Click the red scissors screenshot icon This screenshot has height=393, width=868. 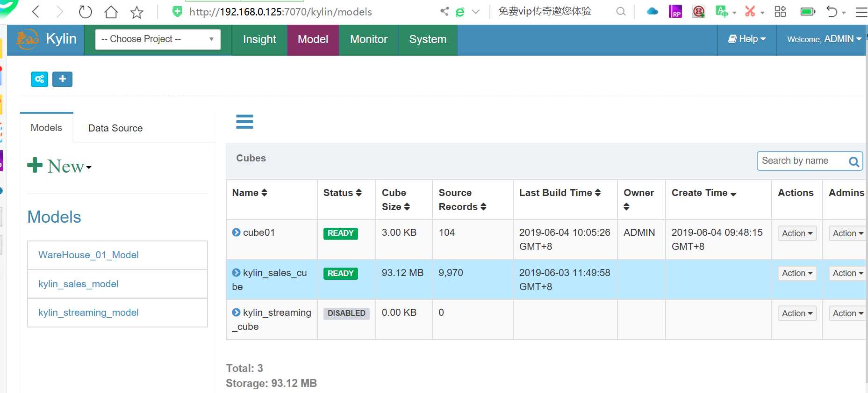tap(750, 11)
